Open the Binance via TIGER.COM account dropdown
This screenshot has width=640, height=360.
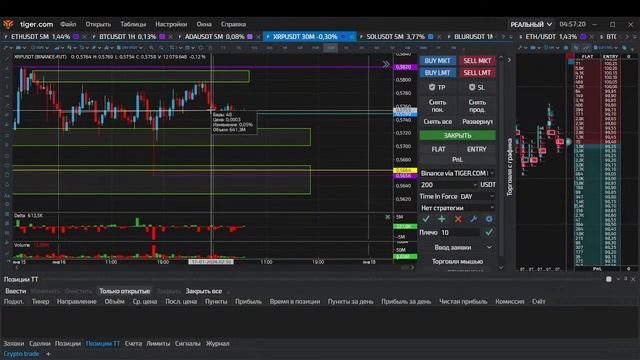(x=458, y=173)
